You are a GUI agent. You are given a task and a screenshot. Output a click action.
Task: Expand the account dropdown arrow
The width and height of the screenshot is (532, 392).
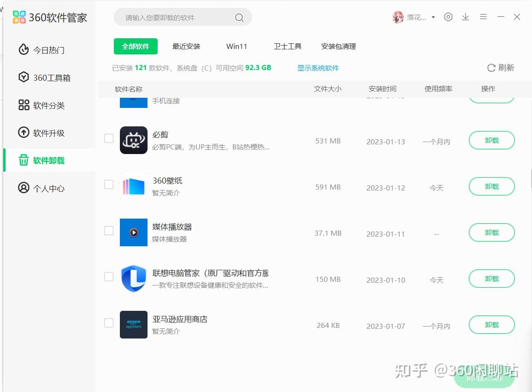(x=433, y=18)
